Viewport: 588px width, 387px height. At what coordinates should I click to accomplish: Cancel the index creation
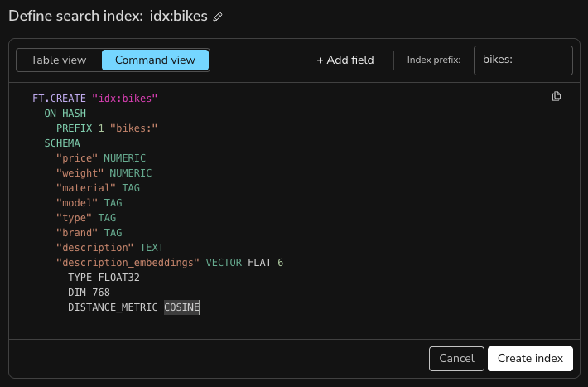click(x=456, y=359)
